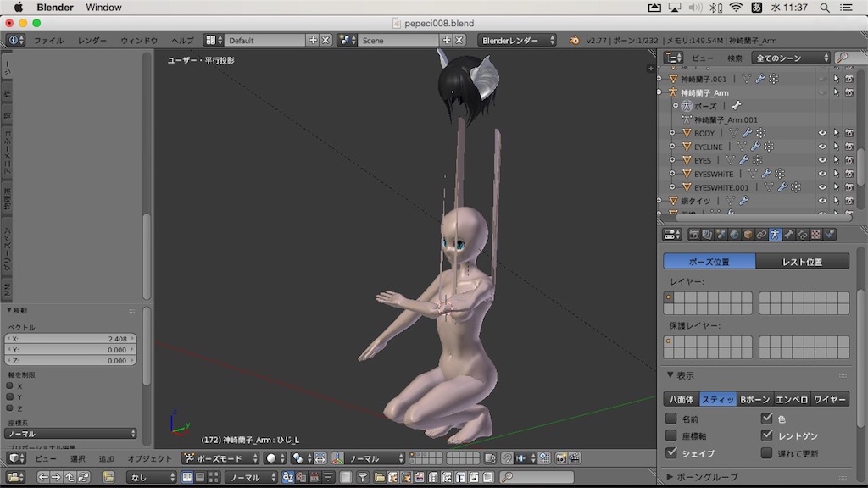Choose Bボーン bone display type

(x=755, y=399)
